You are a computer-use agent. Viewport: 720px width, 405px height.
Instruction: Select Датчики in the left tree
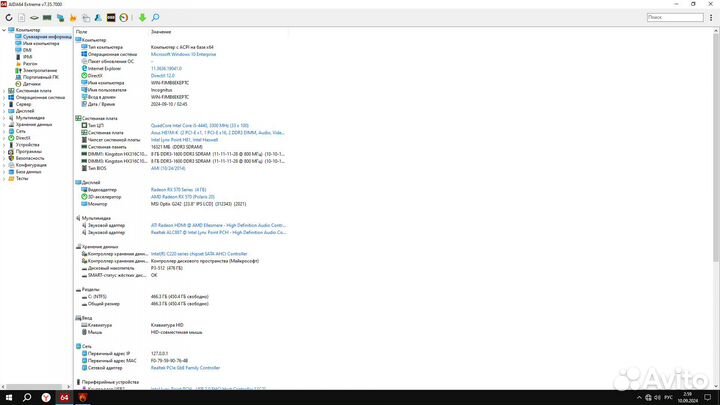pyautogui.click(x=30, y=83)
